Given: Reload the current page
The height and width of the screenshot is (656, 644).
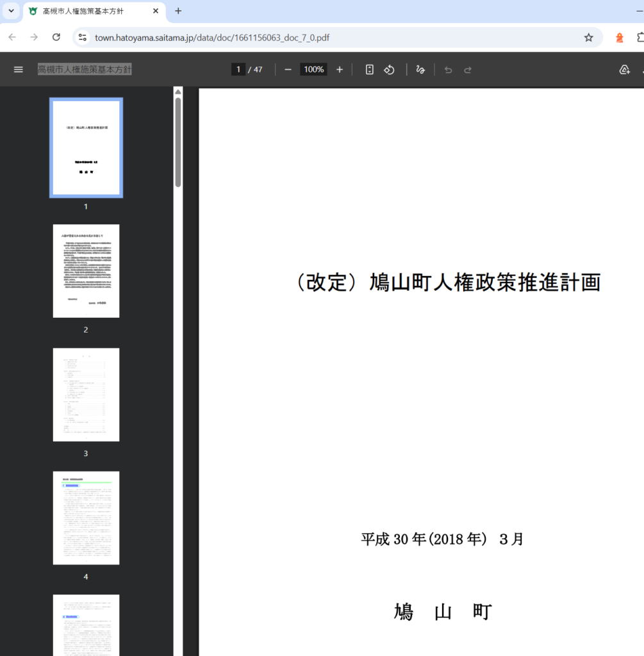Looking at the screenshot, I should coord(56,37).
